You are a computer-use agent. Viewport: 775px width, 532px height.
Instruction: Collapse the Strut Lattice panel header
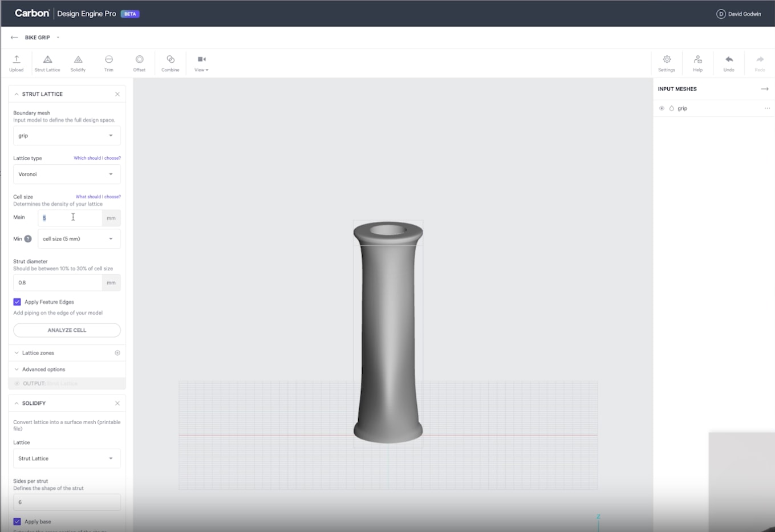point(17,94)
